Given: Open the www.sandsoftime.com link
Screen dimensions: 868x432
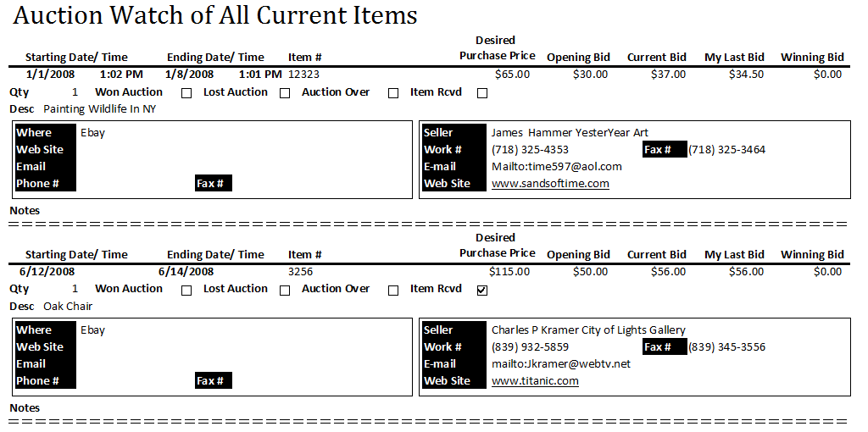Looking at the screenshot, I should pos(550,184).
